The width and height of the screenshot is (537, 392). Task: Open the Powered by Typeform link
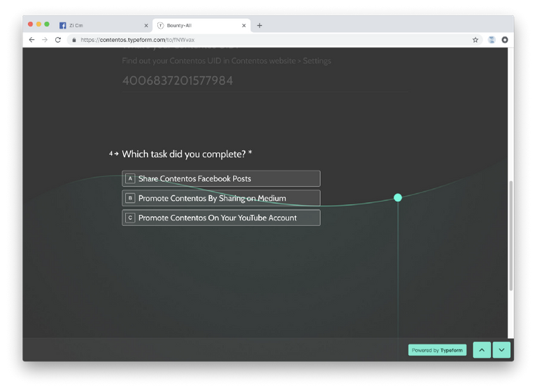click(x=437, y=350)
